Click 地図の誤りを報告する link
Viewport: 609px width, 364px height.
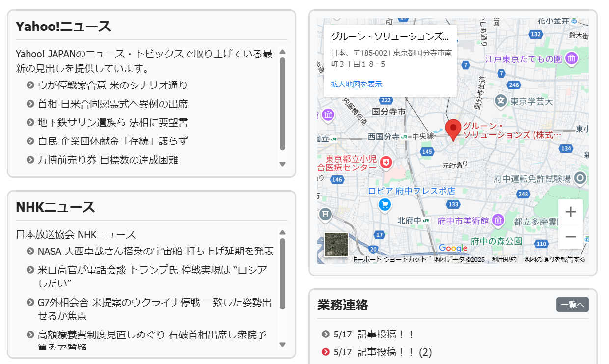[x=554, y=260]
